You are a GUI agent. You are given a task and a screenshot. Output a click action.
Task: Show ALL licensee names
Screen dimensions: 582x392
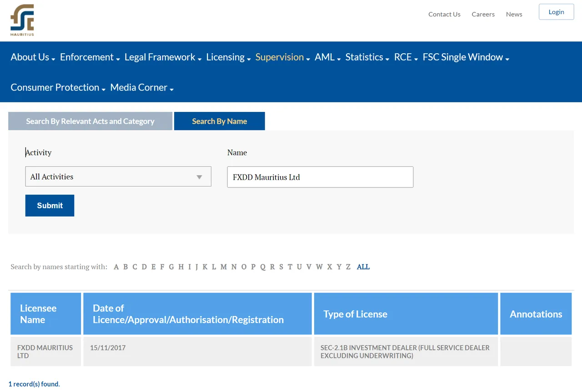pos(363,267)
